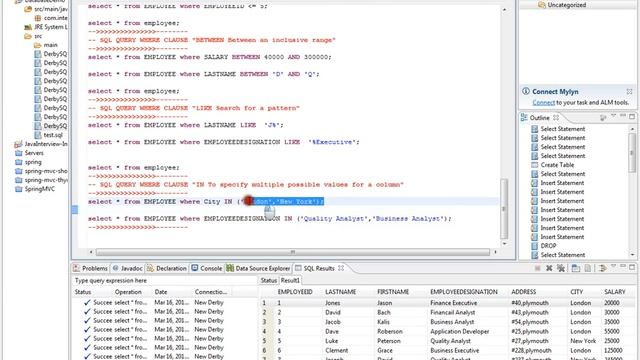The height and width of the screenshot is (360, 640).
Task: Select the Finance Executive cell
Action: [x=453, y=303]
